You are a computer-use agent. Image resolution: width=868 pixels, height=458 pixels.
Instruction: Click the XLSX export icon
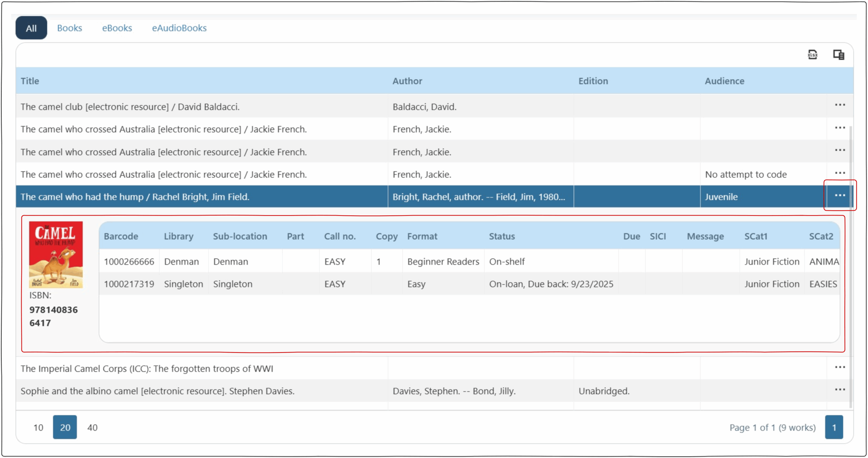(812, 54)
